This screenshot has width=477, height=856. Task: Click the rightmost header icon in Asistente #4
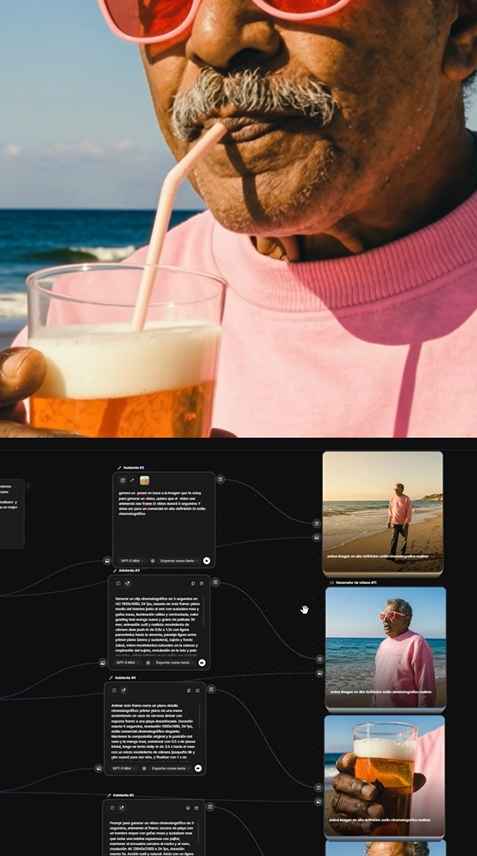[198, 690]
